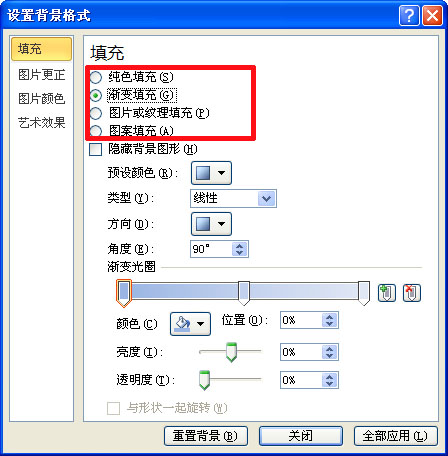The image size is (448, 456).
Task: Click the remove gradient stop icon
Action: 412,293
